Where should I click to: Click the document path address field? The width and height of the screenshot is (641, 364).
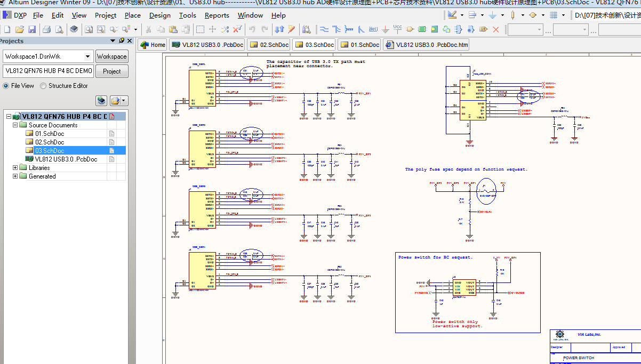607,15
